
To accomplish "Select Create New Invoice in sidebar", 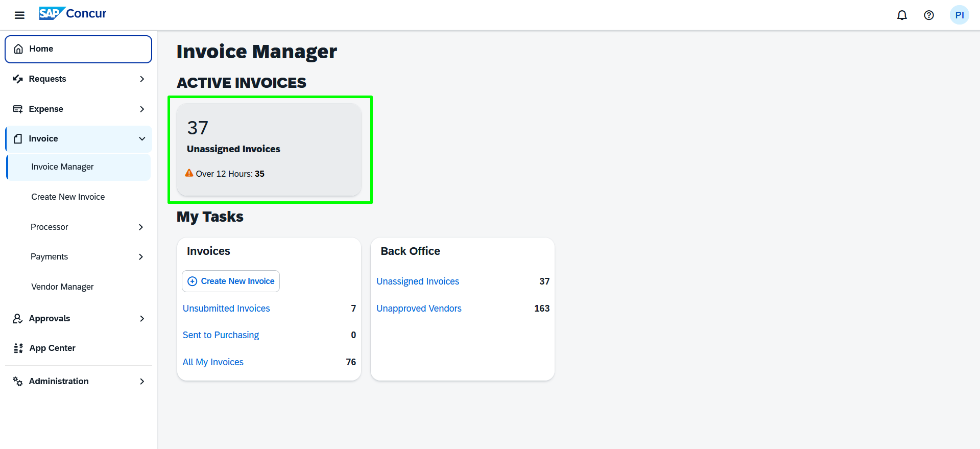I will click(x=68, y=197).
